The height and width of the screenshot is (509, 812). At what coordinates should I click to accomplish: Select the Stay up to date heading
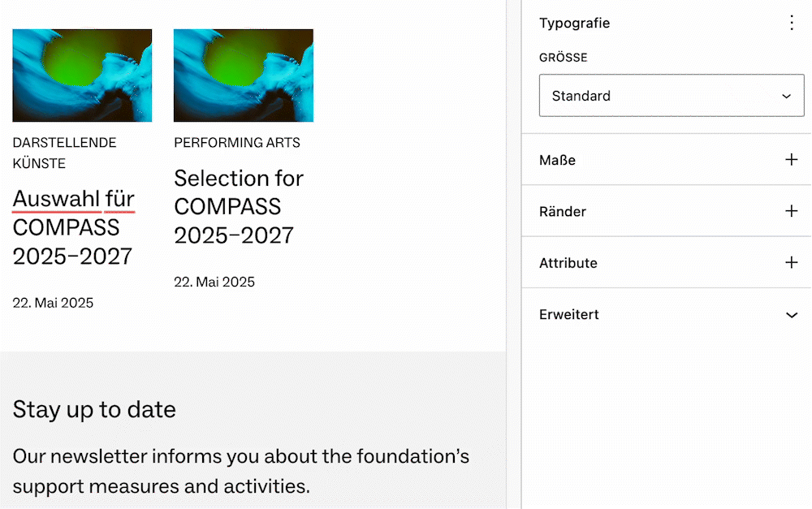coord(94,409)
